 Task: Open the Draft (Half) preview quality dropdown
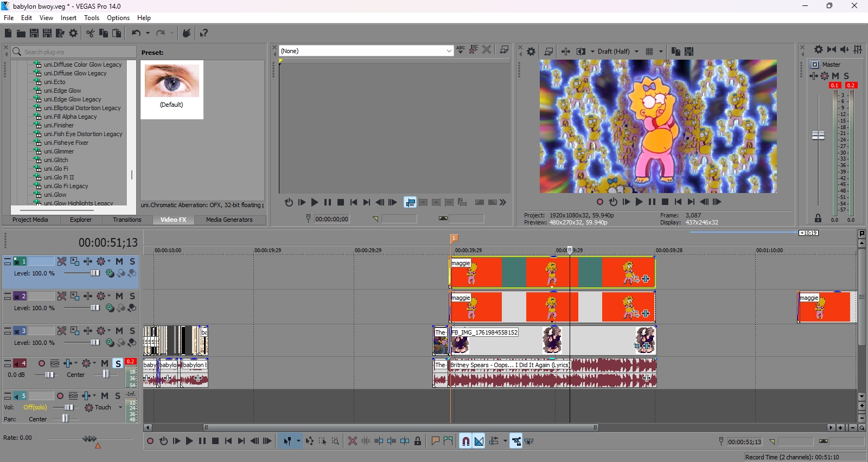pos(636,52)
